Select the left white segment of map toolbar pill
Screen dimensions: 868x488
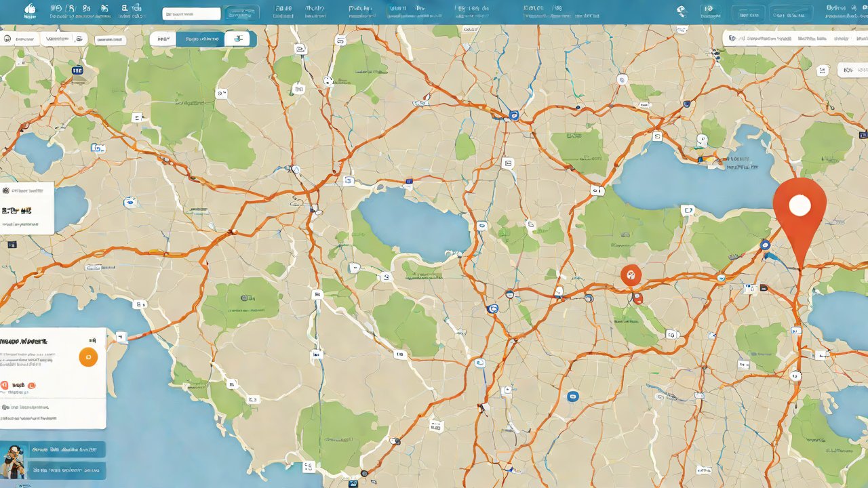click(x=163, y=39)
